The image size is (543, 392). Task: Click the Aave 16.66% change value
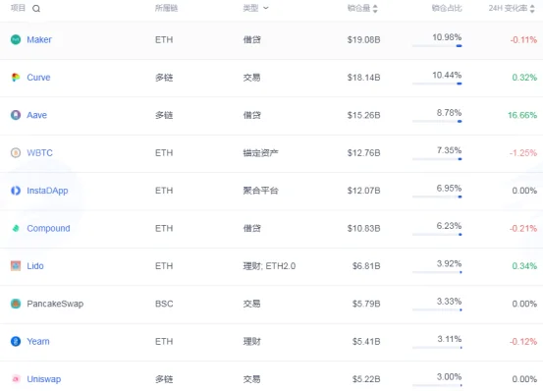pyautogui.click(x=522, y=115)
